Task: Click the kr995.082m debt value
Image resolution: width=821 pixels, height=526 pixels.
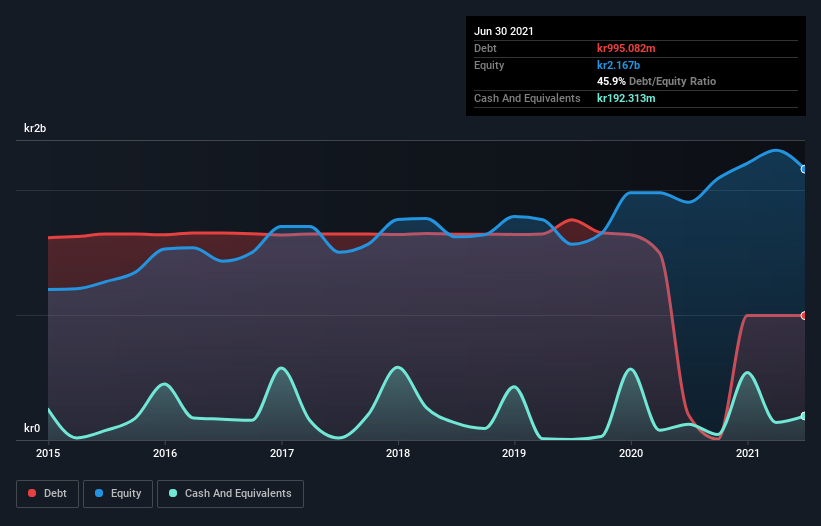Action: pos(626,48)
